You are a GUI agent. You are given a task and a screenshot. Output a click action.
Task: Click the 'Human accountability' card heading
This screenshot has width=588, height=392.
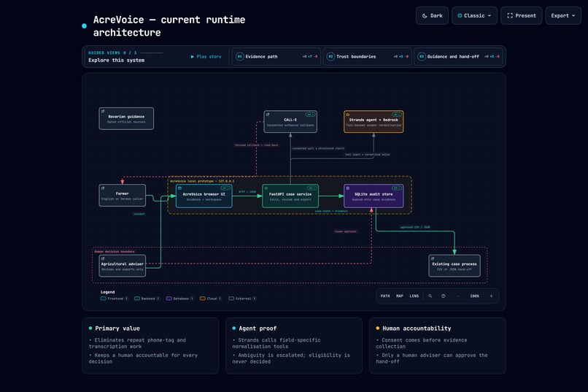tap(417, 328)
